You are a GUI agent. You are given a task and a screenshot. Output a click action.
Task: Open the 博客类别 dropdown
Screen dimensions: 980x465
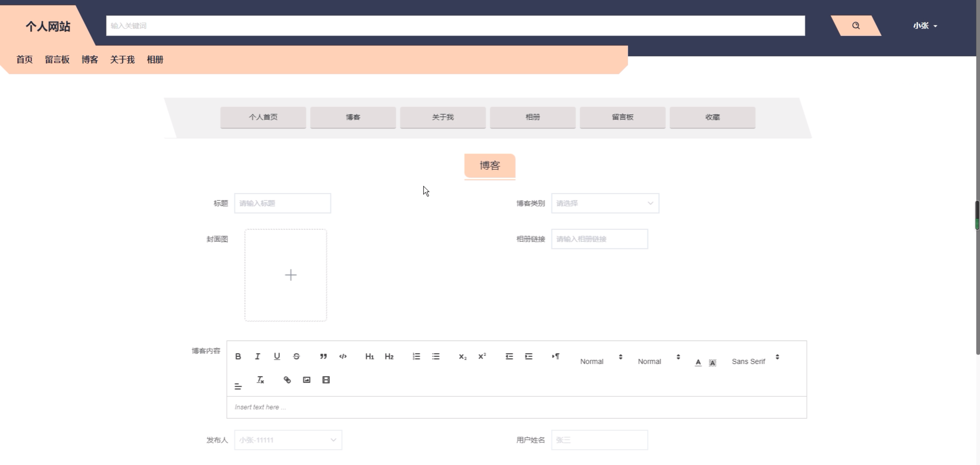pos(605,203)
